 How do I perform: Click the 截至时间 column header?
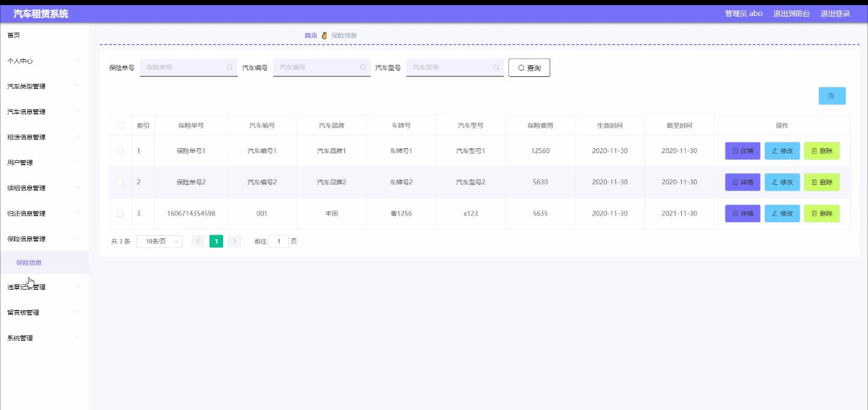pos(679,126)
